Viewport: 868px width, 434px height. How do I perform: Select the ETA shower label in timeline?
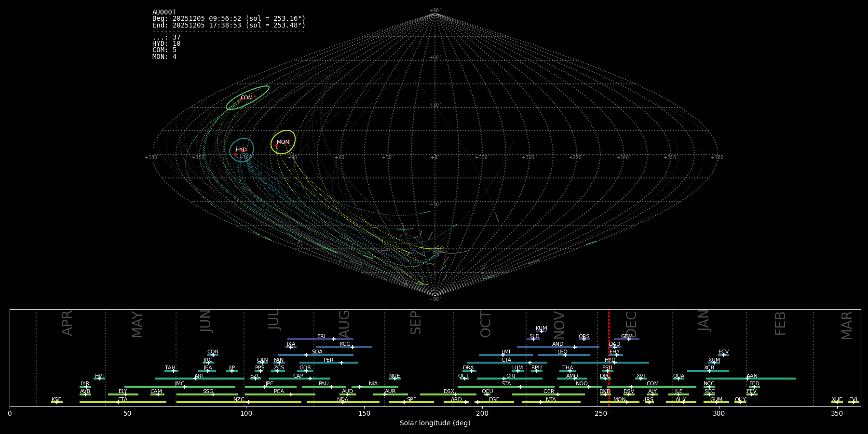123,400
